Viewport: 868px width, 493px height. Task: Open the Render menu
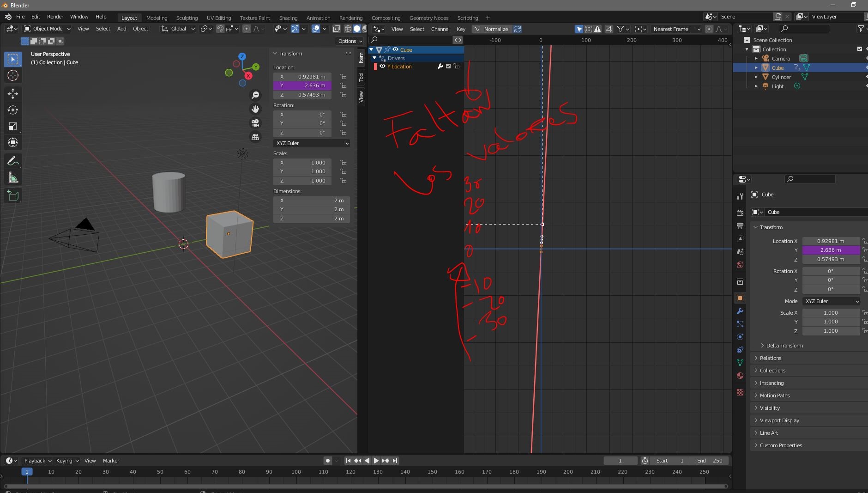[55, 17]
